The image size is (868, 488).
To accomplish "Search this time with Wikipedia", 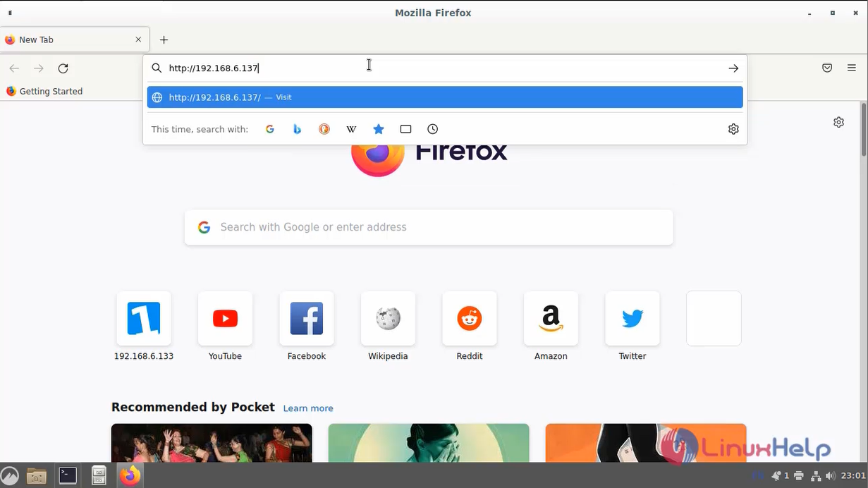I will click(x=351, y=129).
